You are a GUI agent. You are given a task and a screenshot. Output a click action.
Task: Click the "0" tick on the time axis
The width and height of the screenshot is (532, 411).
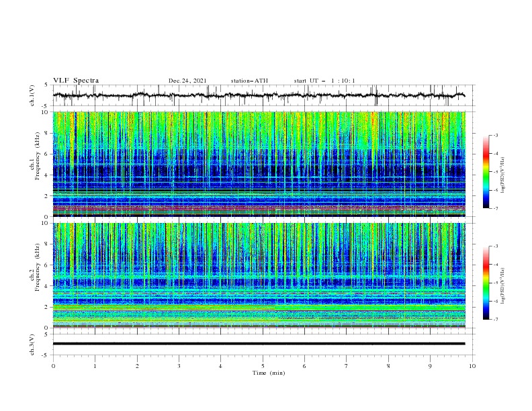[x=53, y=366]
